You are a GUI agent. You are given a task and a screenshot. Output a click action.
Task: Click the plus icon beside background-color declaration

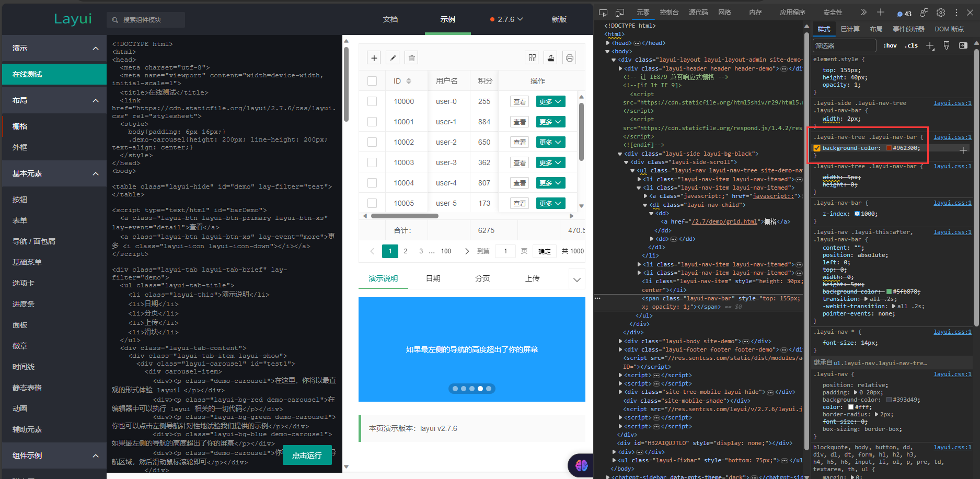point(963,150)
